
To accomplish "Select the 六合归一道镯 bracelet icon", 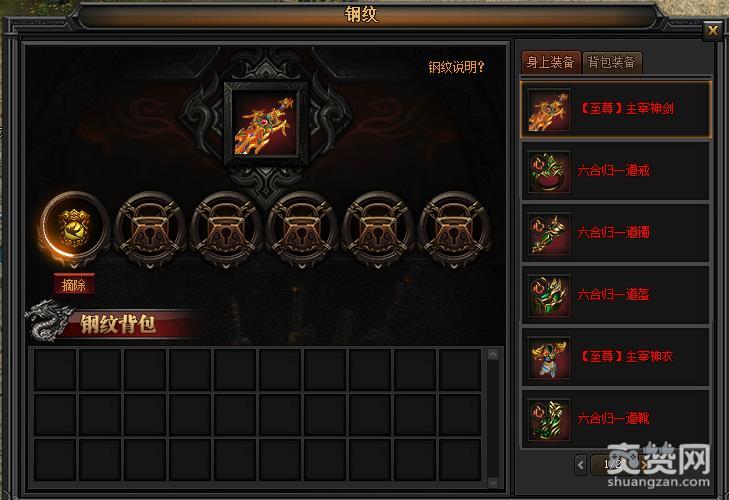I will 549,233.
